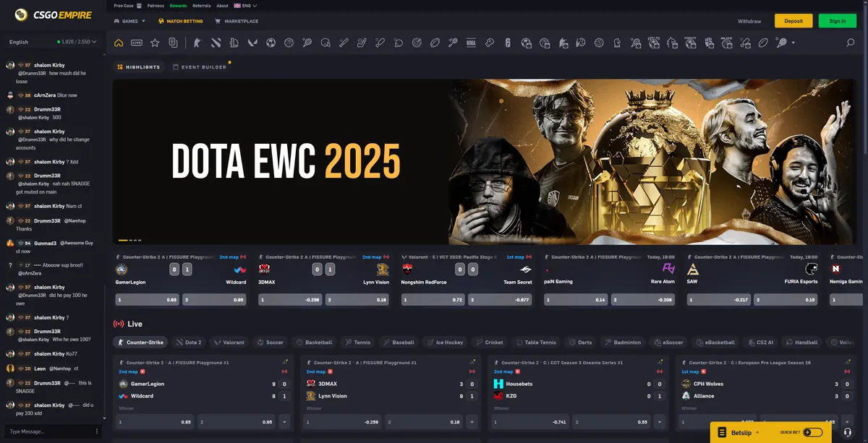The height and width of the screenshot is (443, 868).
Task: Select the basketball icon in sports bar
Action: 289,43
